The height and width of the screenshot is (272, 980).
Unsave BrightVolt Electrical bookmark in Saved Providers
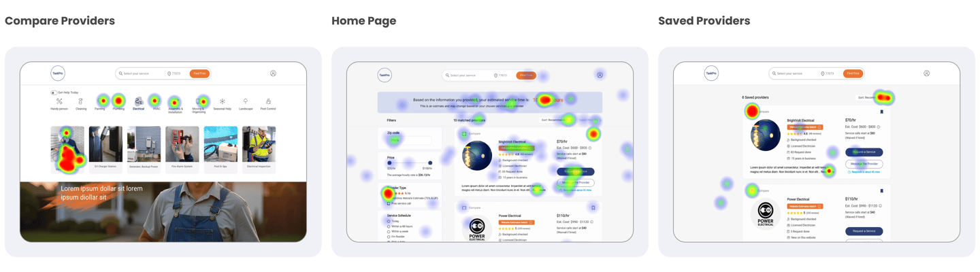pos(881,112)
